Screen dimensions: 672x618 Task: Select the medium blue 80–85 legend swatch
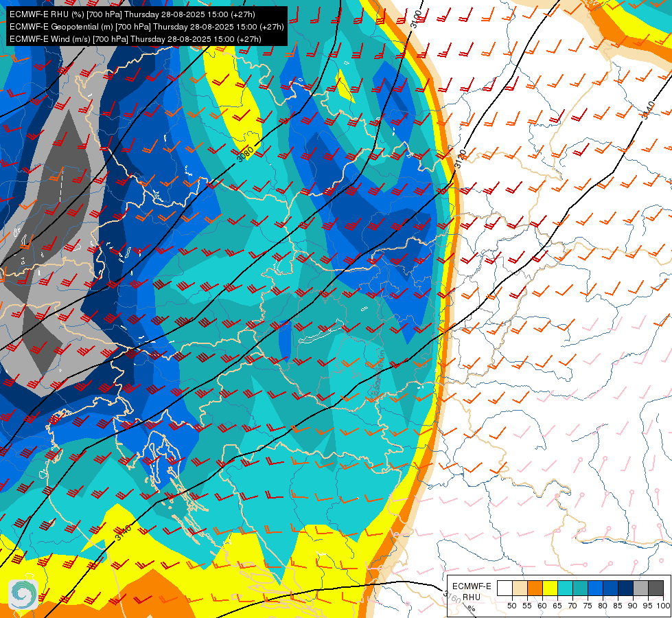(x=611, y=588)
